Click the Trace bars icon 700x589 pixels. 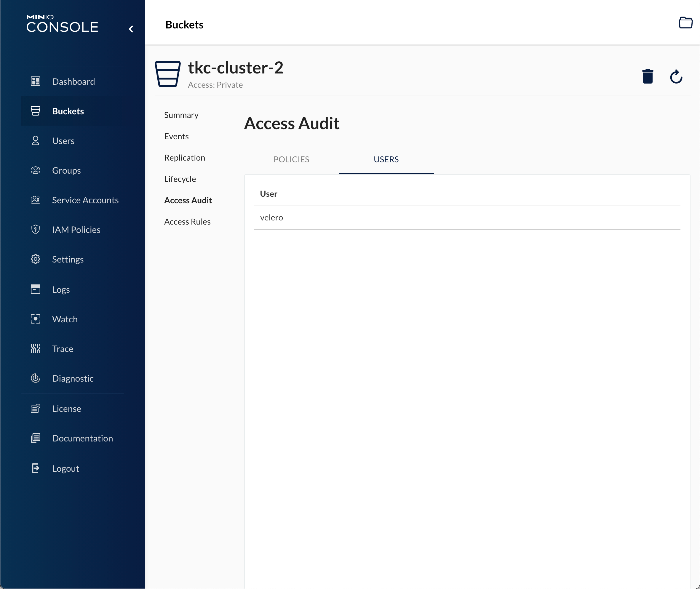point(35,348)
